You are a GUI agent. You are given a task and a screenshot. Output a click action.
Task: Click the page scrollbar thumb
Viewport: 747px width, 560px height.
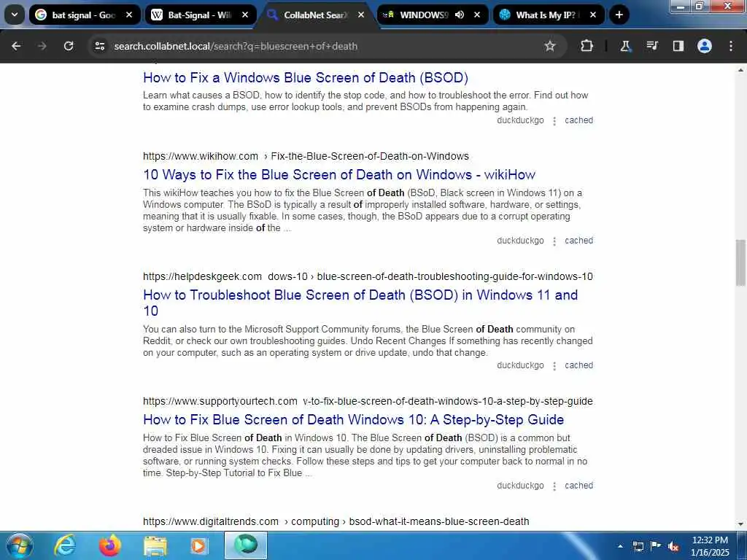[740, 262]
